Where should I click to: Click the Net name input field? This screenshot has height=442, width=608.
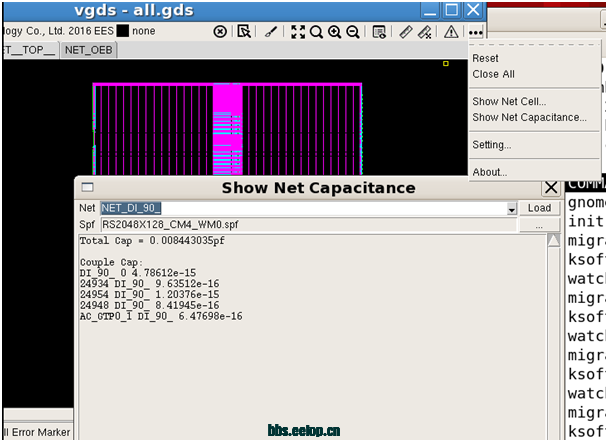304,208
